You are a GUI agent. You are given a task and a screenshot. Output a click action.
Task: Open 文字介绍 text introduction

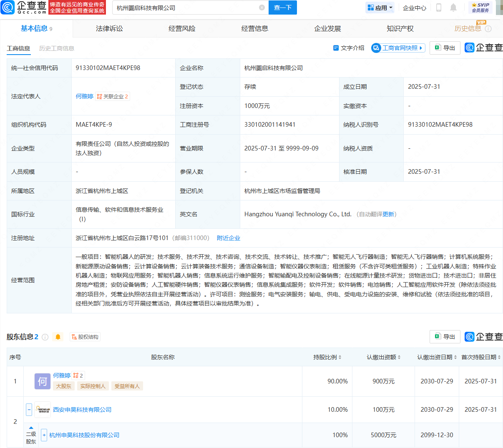click(x=349, y=48)
